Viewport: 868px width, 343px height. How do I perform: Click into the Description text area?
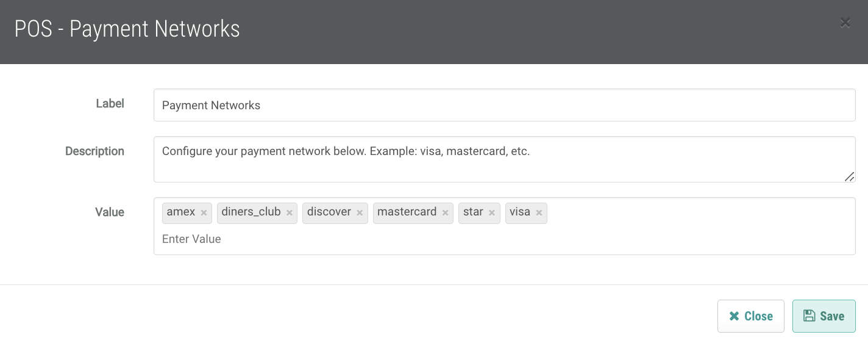point(504,159)
